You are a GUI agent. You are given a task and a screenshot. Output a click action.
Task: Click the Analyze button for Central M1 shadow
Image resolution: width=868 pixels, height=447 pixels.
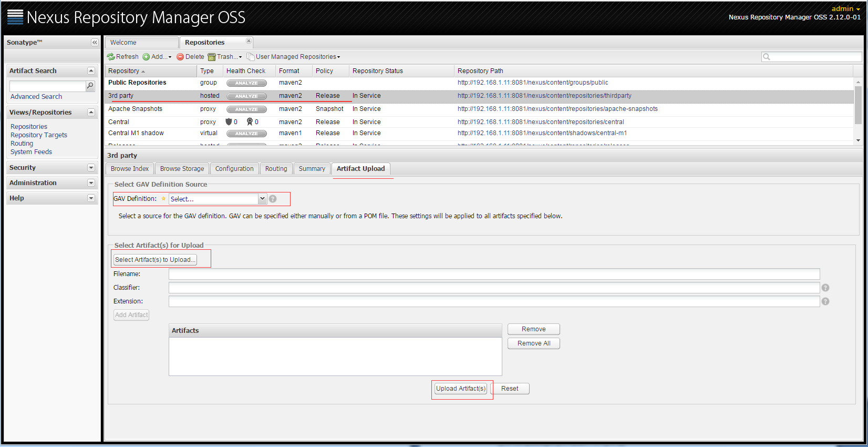[246, 134]
